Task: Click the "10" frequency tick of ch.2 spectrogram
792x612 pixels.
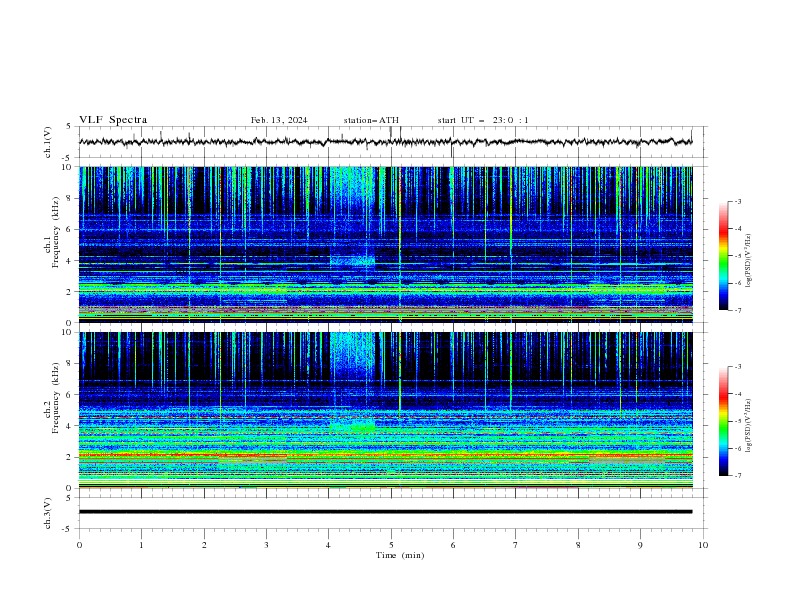Action: coord(68,332)
